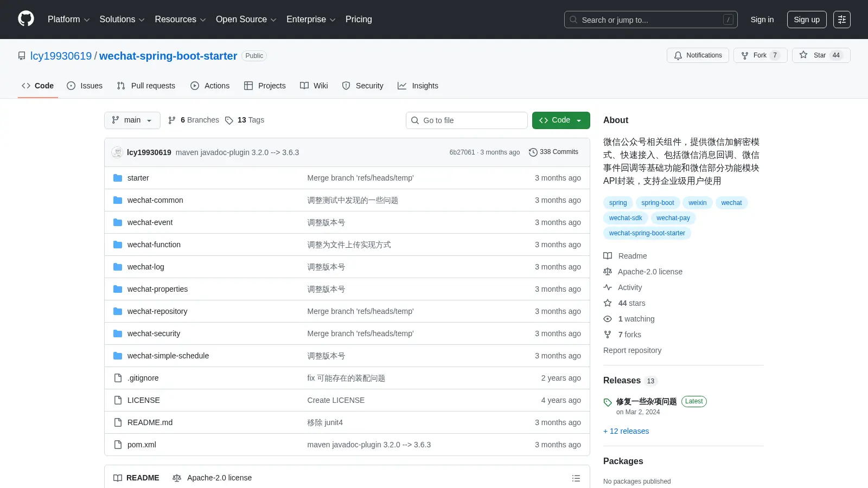Open the starter folder
This screenshot has width=868, height=488.
pyautogui.click(x=138, y=178)
